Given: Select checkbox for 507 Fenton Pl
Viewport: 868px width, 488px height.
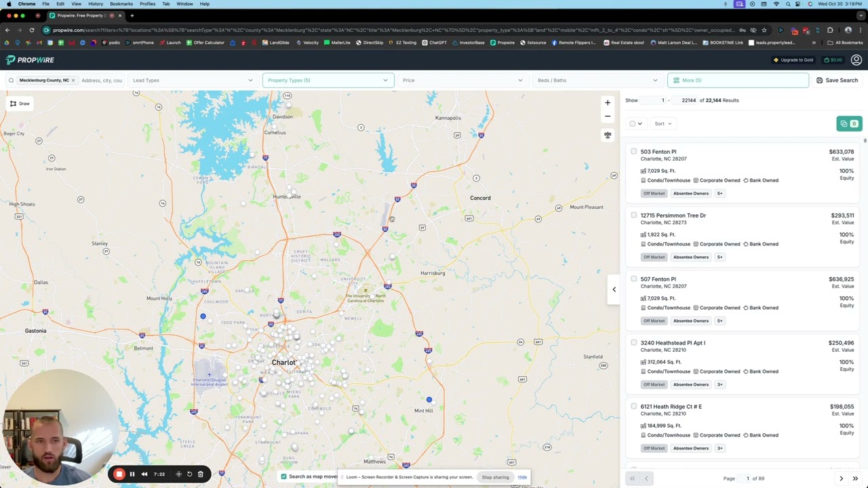Looking at the screenshot, I should 634,279.
